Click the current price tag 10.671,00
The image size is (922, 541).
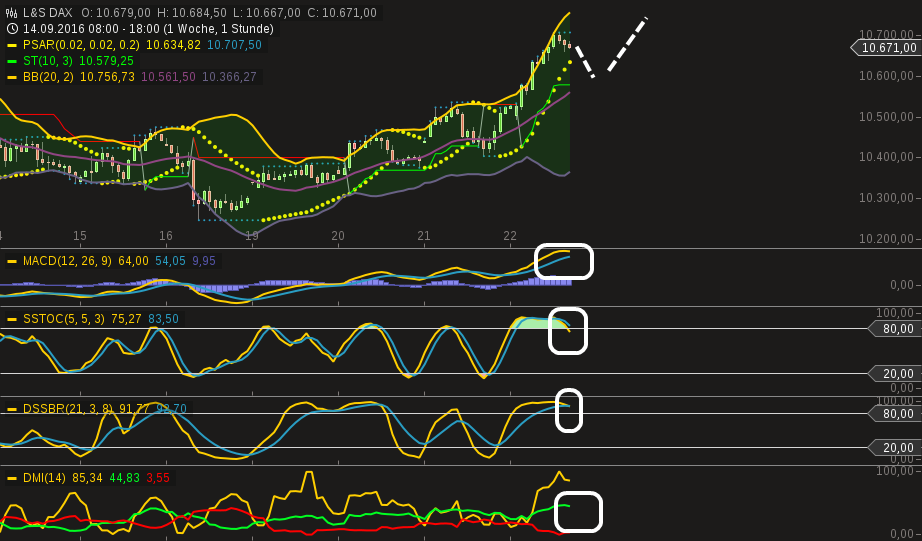coord(887,48)
